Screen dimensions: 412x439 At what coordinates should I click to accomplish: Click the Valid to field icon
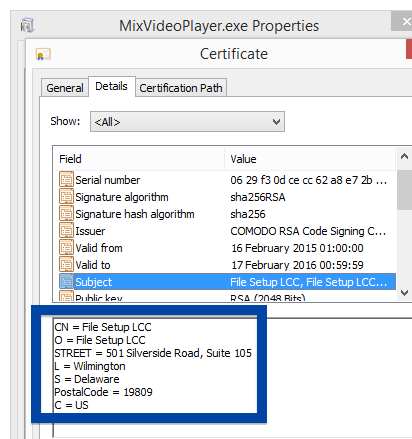click(x=66, y=265)
